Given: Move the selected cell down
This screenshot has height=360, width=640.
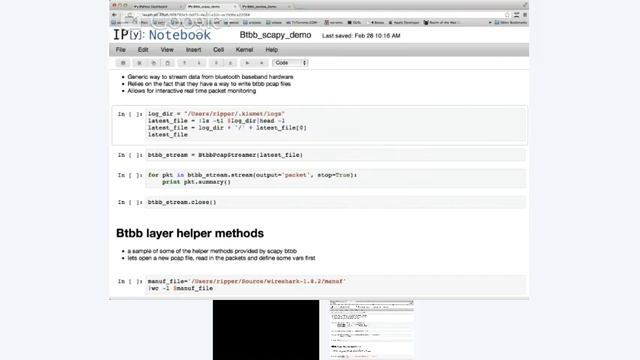Looking at the screenshot, I should pos(199,63).
